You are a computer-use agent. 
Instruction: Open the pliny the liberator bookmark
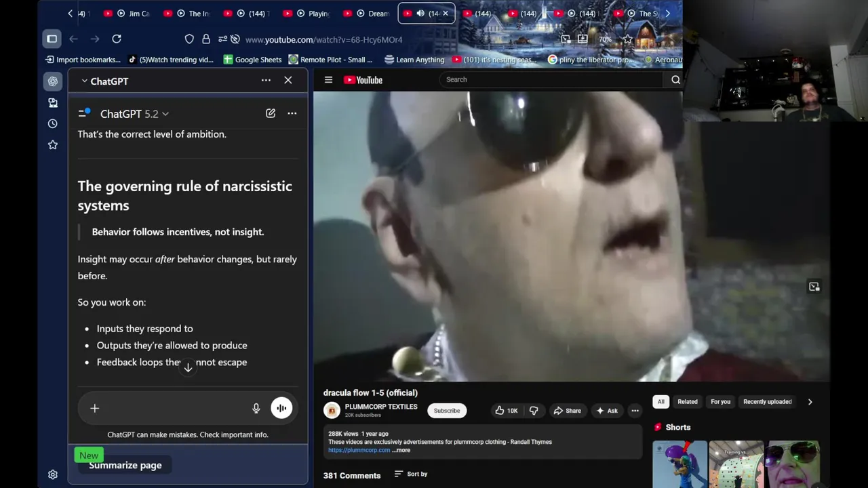(x=591, y=60)
